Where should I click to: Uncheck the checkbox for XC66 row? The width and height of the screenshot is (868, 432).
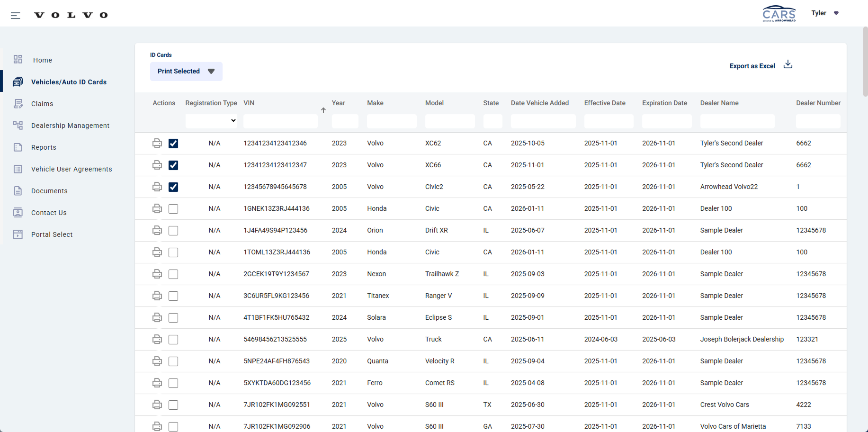(173, 165)
